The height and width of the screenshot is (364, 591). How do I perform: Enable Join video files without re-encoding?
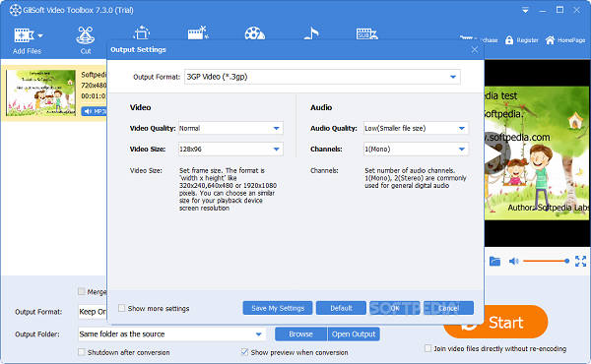click(x=427, y=348)
